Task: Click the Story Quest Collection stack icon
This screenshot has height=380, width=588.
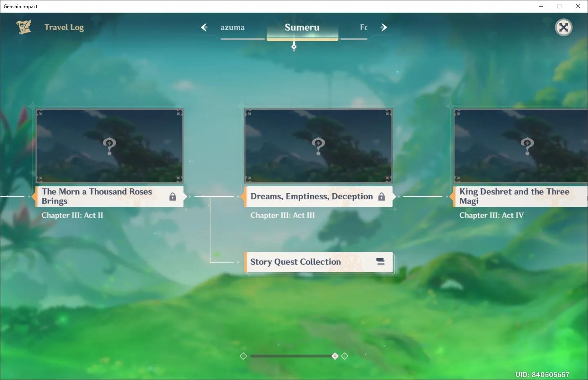Action: point(380,262)
